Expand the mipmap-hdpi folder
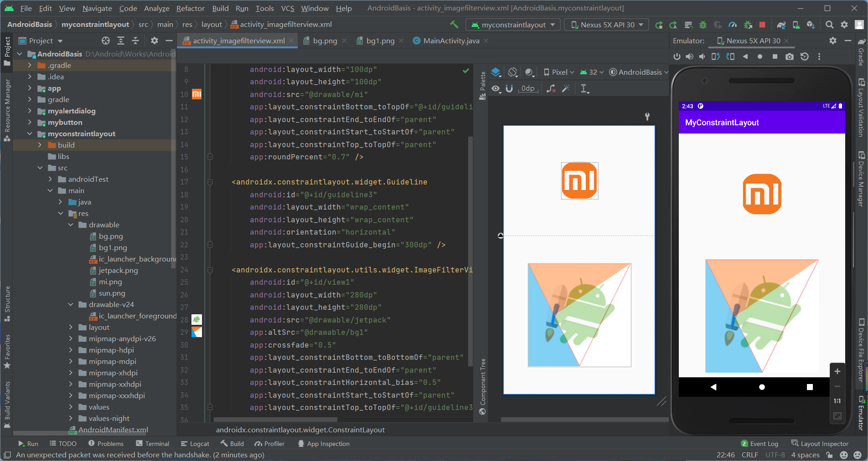Screen dimensions: 868x461 (x=71, y=350)
